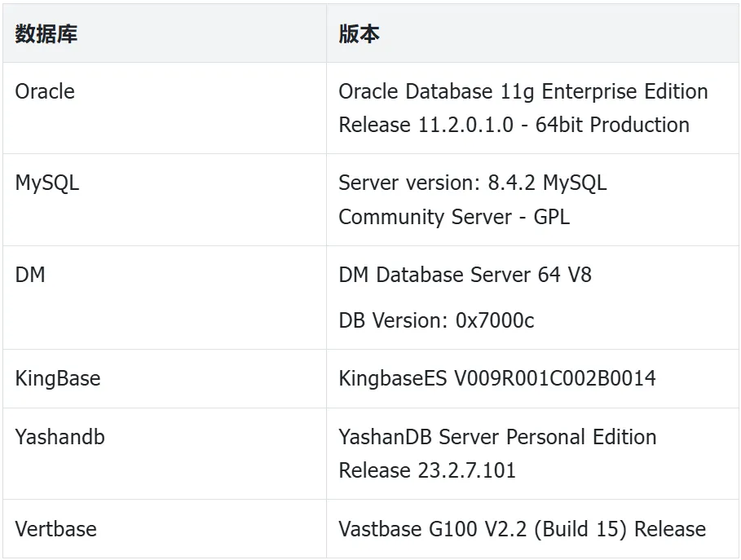This screenshot has height=560, width=741.
Task: Click the Release 23.2.7.101 line
Action: coord(427,470)
